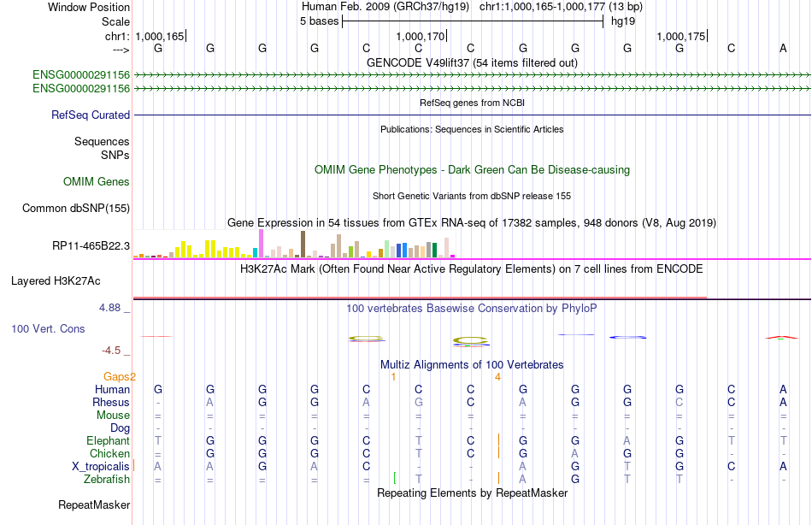Screen dimensions: 812x525
Task: Click the orange gap count 1
Action: click(x=393, y=377)
